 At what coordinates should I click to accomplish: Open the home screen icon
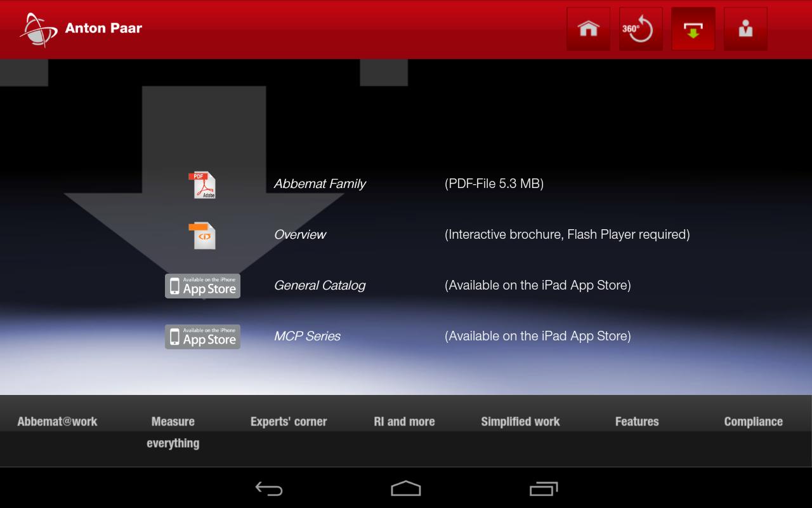[x=588, y=29]
